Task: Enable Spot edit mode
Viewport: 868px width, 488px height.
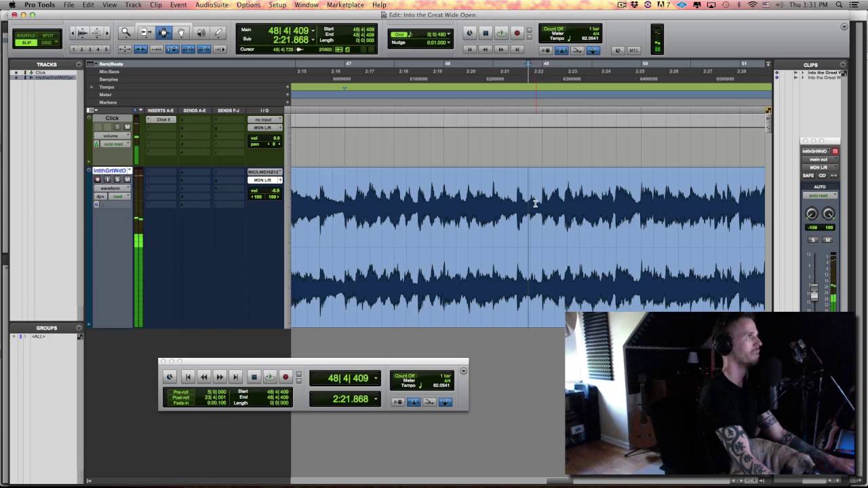Action: (47, 35)
